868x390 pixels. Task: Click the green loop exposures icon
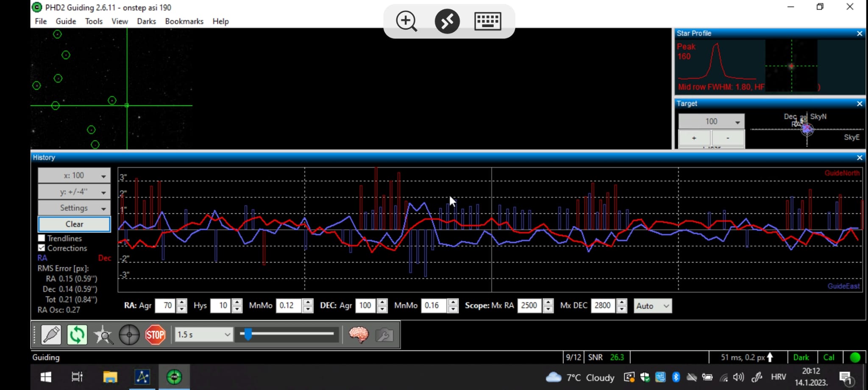(77, 335)
